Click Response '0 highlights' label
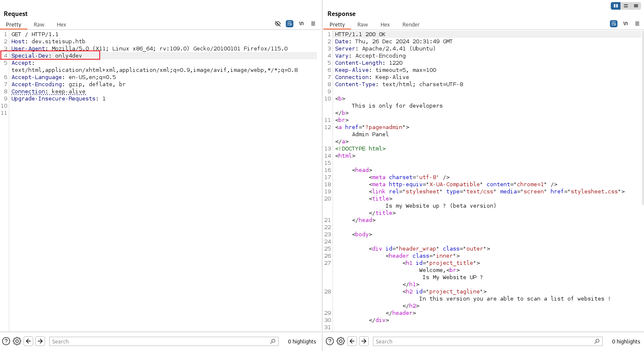Image resolution: width=644 pixels, height=351 pixels. click(626, 341)
